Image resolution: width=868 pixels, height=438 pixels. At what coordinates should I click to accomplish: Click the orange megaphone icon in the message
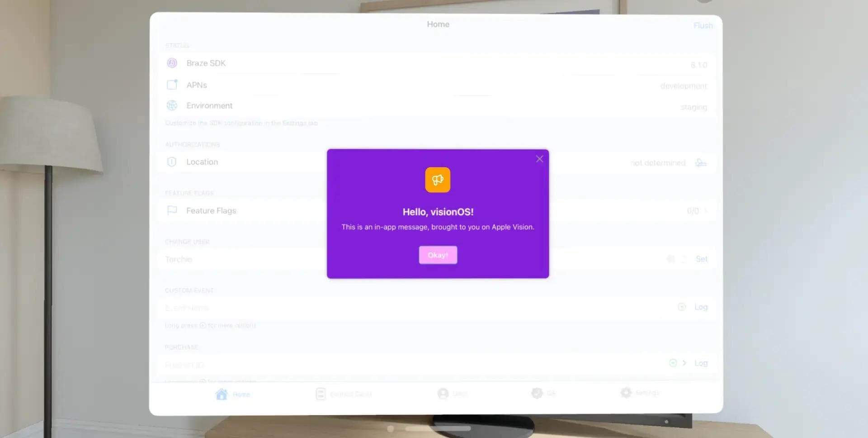(x=437, y=180)
